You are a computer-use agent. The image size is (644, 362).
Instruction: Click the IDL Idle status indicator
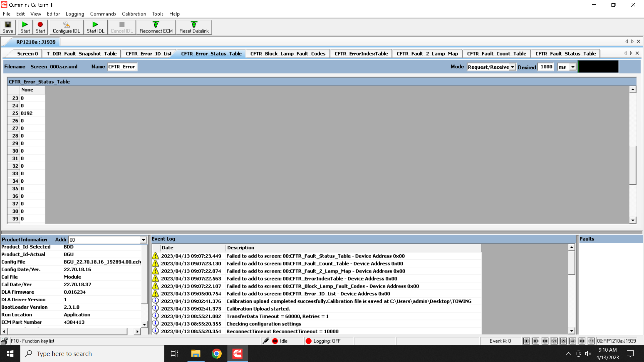coord(275,341)
